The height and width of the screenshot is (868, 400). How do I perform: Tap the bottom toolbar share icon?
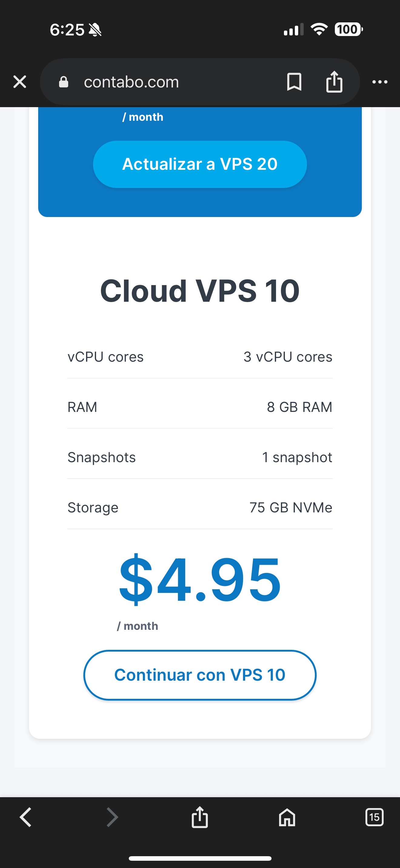(x=200, y=817)
